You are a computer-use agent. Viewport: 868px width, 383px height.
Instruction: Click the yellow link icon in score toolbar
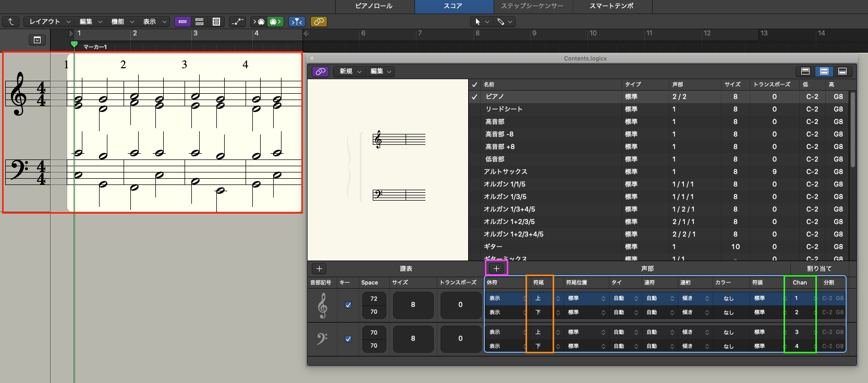click(319, 21)
